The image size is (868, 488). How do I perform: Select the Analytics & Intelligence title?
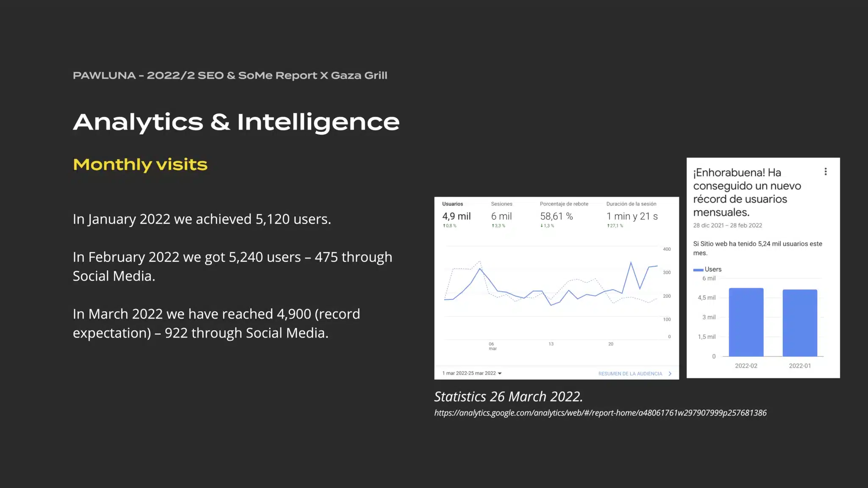(236, 122)
